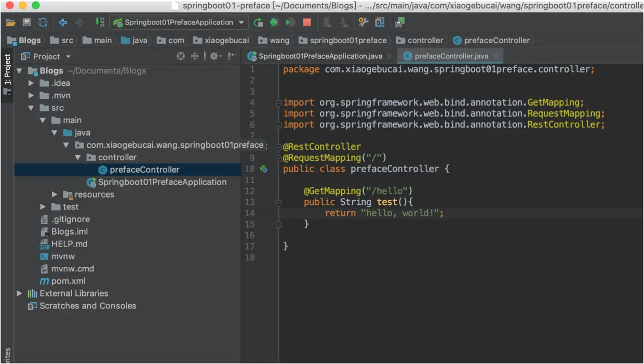Viewport: 644px width, 364px height.
Task: Click the Scroll from Source target icon
Action: click(x=181, y=56)
